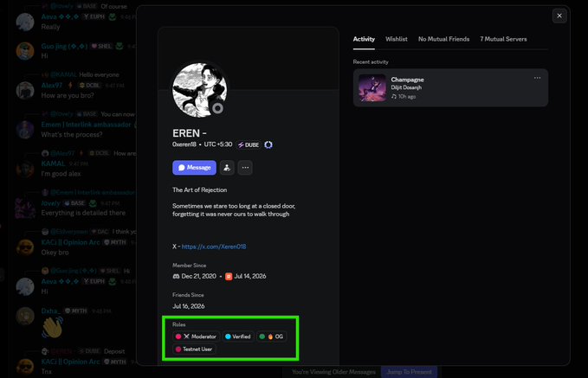The height and width of the screenshot is (378, 588).
Task: Close the user profile popup
Action: click(559, 16)
